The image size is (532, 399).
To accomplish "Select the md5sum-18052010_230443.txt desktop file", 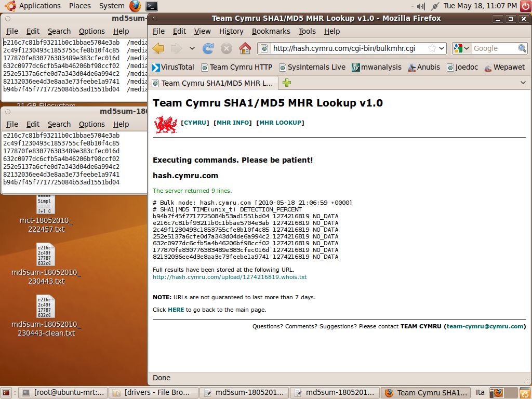I will [x=46, y=264].
